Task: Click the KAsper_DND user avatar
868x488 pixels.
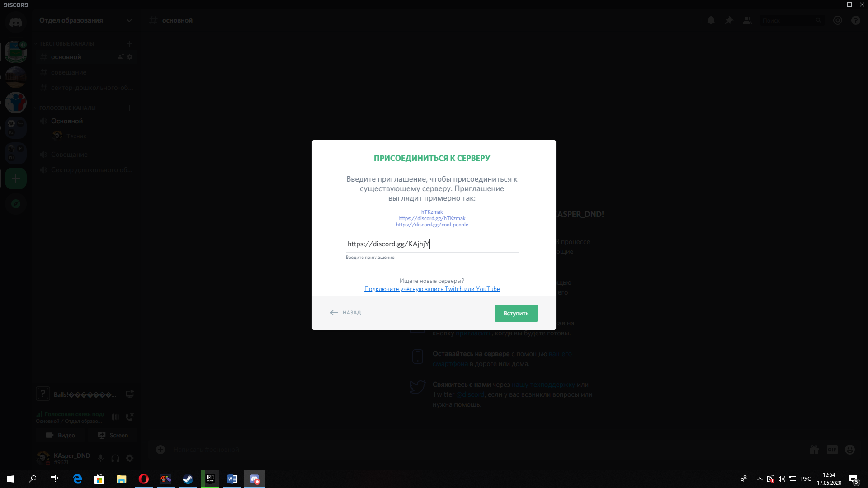Action: click(x=43, y=458)
